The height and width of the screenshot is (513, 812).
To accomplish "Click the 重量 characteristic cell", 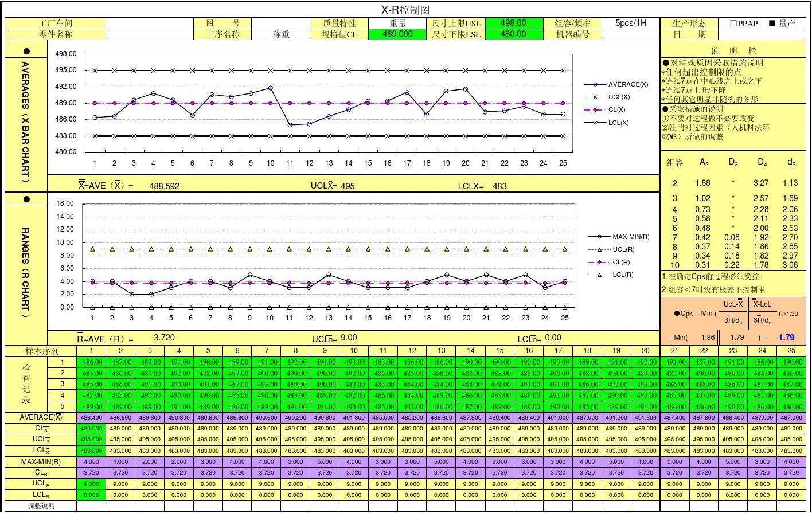I will click(398, 24).
